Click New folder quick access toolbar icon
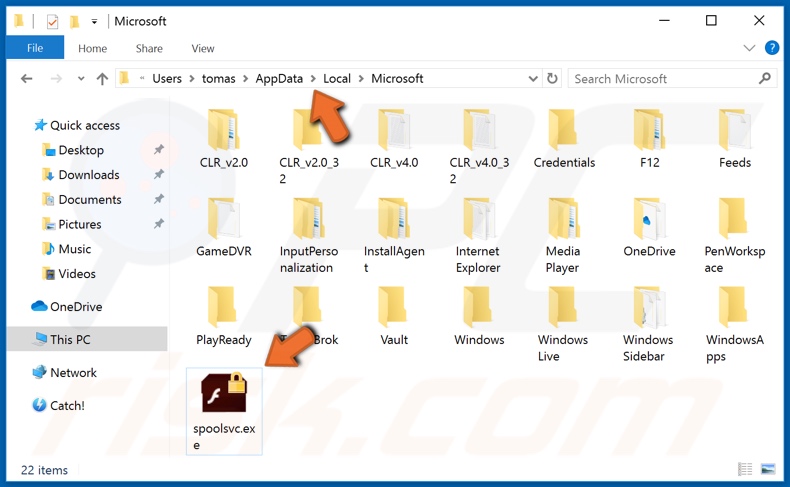The height and width of the screenshot is (487, 790). coord(75,21)
